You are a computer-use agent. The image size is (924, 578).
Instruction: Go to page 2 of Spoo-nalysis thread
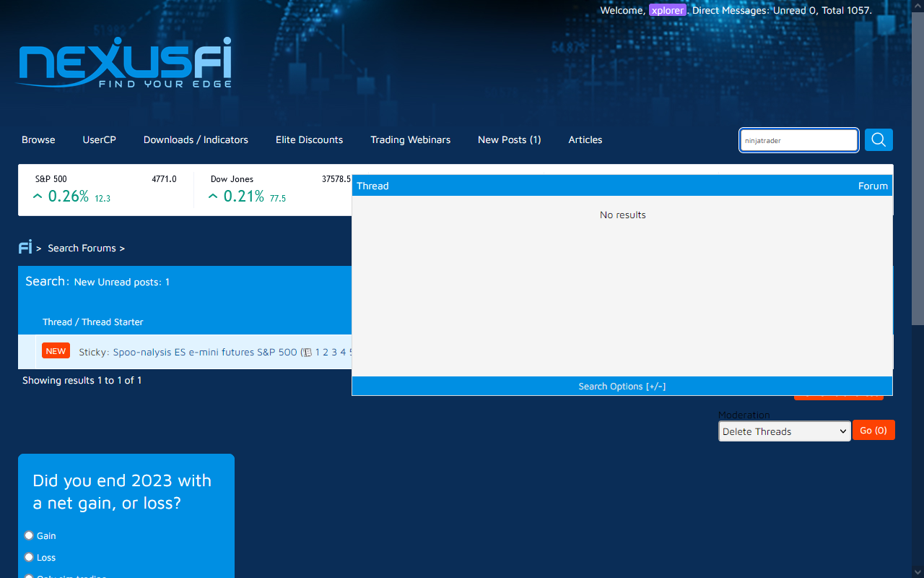tap(326, 352)
